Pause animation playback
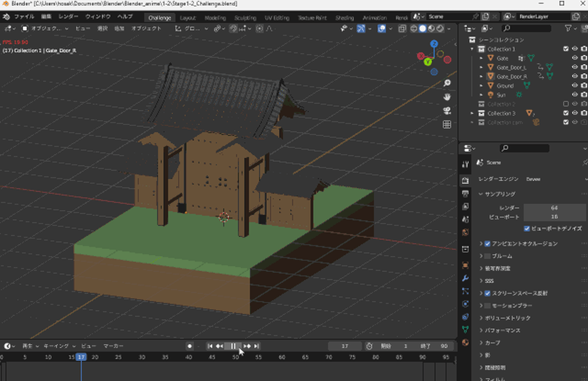 [x=233, y=346]
